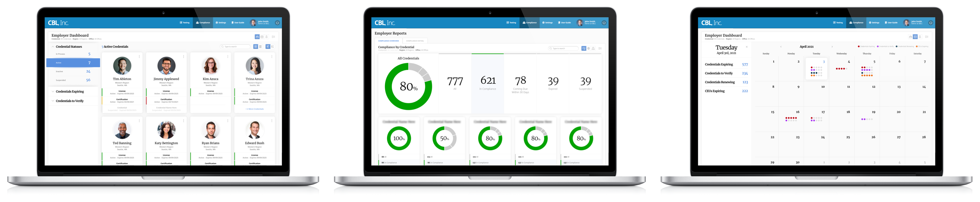Click the 50% credential donut chart
Viewport: 980px width, 202px height.
[x=444, y=139]
